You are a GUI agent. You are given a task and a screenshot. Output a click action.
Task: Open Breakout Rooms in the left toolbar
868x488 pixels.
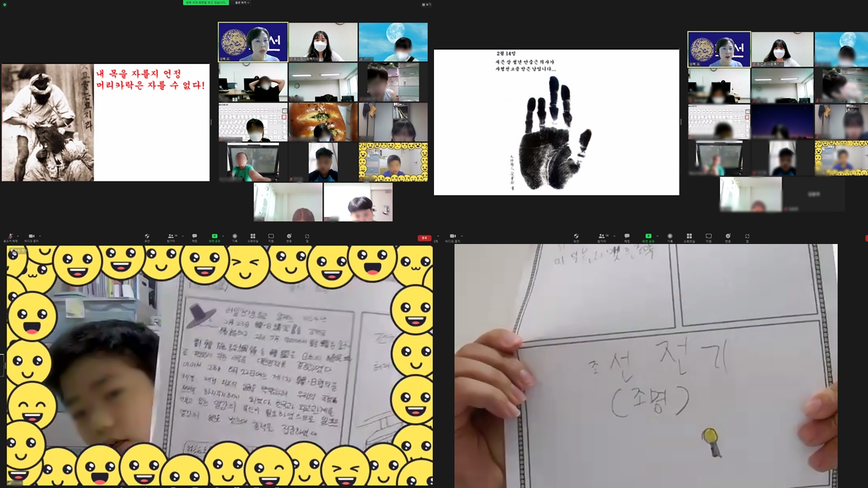[253, 237]
